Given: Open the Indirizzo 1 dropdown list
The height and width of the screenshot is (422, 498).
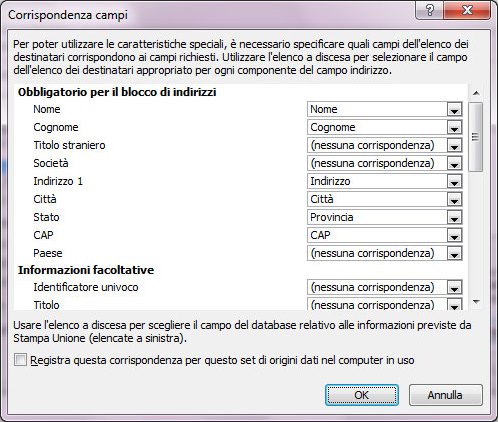Looking at the screenshot, I should coord(454,182).
